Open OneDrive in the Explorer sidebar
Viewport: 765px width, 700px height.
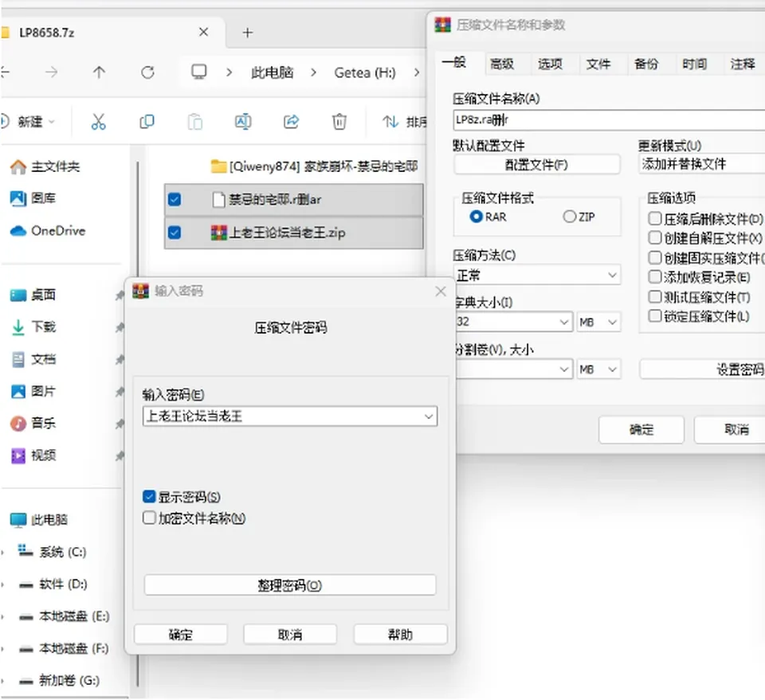point(47,231)
